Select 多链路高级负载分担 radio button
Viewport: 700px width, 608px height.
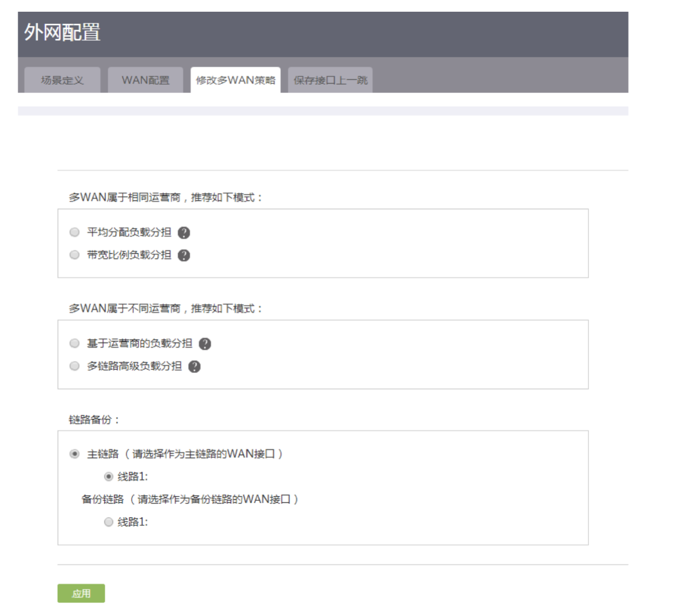pyautogui.click(x=74, y=366)
